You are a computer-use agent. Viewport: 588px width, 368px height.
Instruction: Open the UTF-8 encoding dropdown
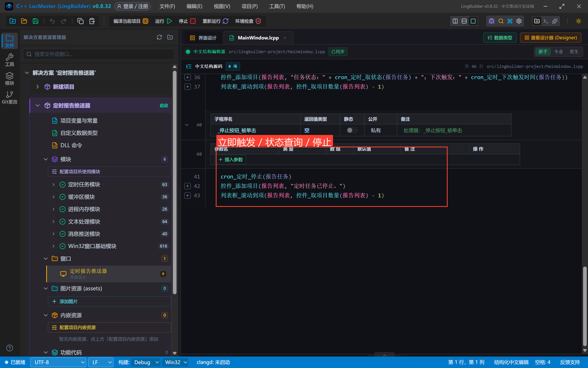pos(58,362)
